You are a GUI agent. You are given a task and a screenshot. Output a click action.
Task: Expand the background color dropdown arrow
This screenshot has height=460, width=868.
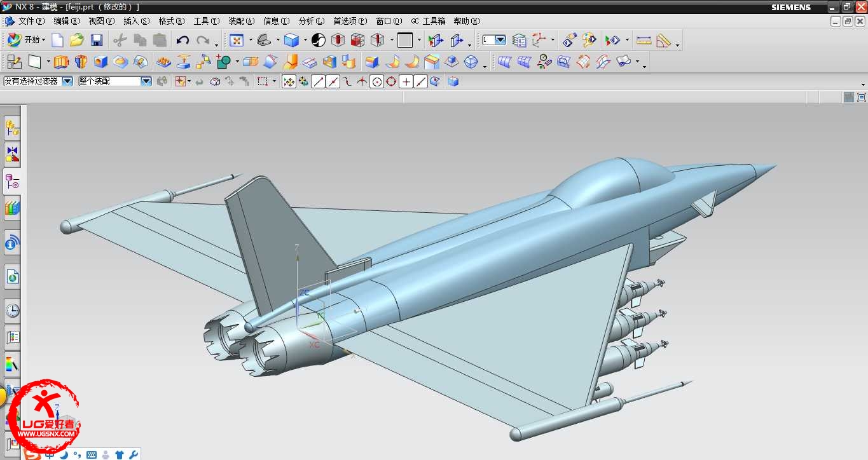(x=419, y=41)
